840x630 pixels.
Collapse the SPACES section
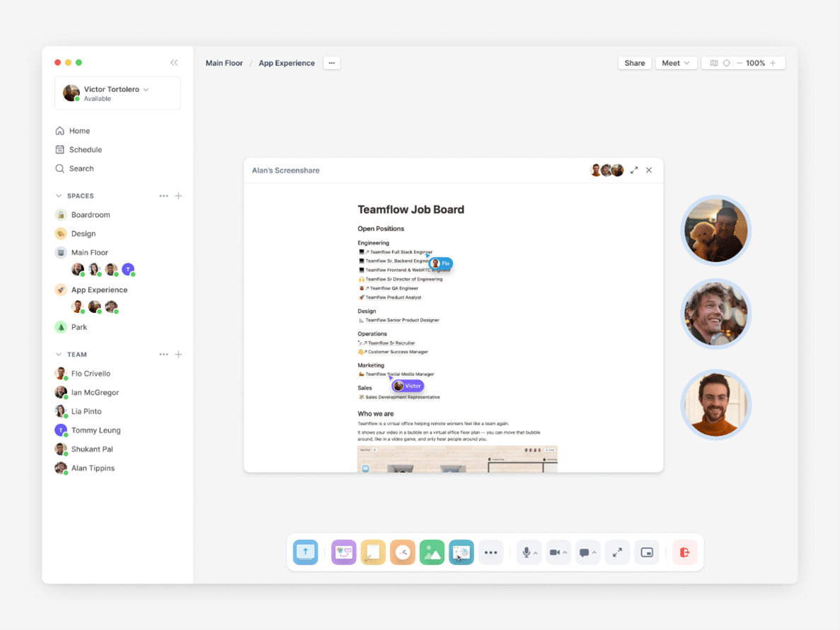point(59,196)
